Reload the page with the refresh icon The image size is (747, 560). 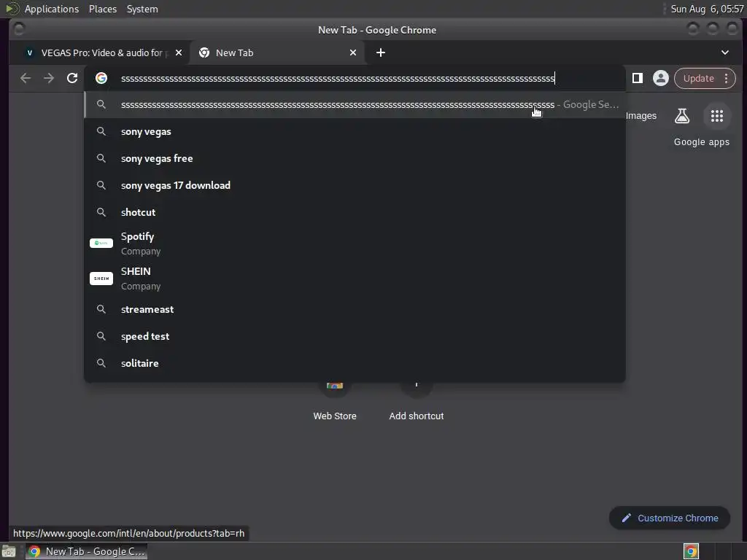(72, 78)
